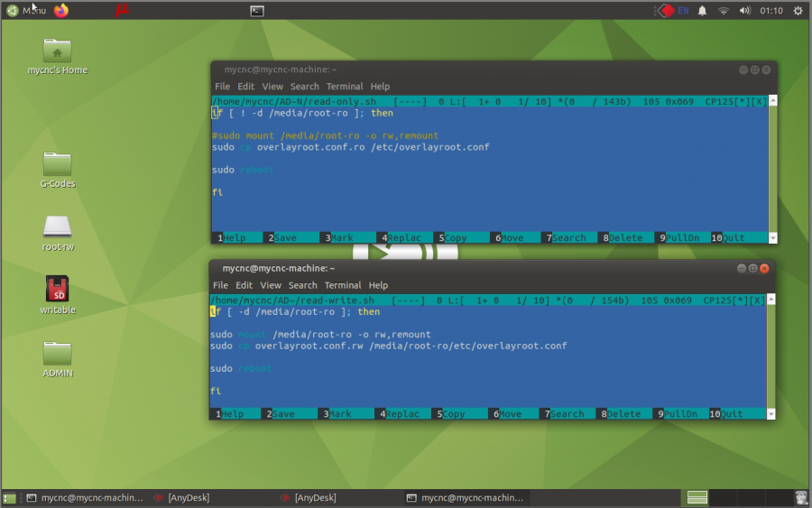The image size is (812, 508).
Task: Switch keyboard layout via EN indicator
Action: [x=683, y=11]
